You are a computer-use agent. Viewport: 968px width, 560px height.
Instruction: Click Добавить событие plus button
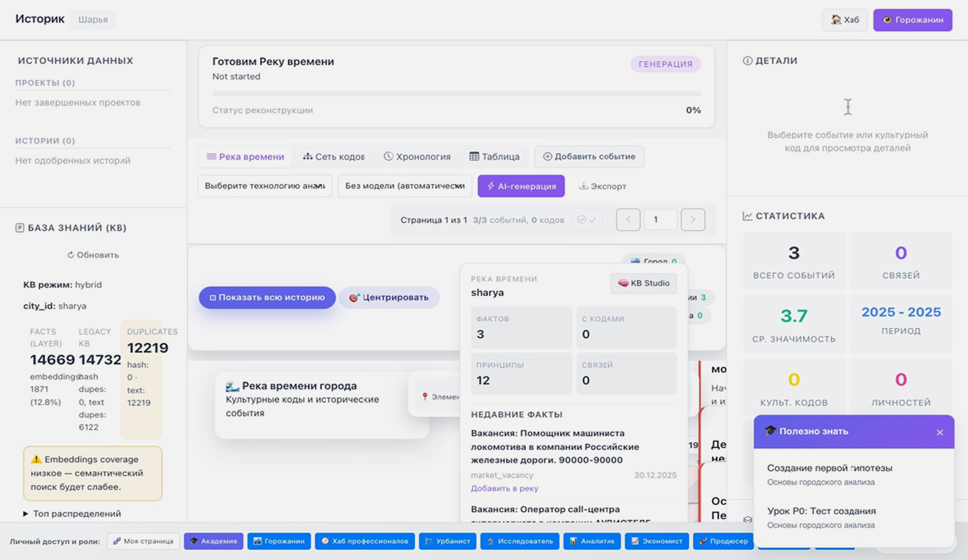[588, 157]
